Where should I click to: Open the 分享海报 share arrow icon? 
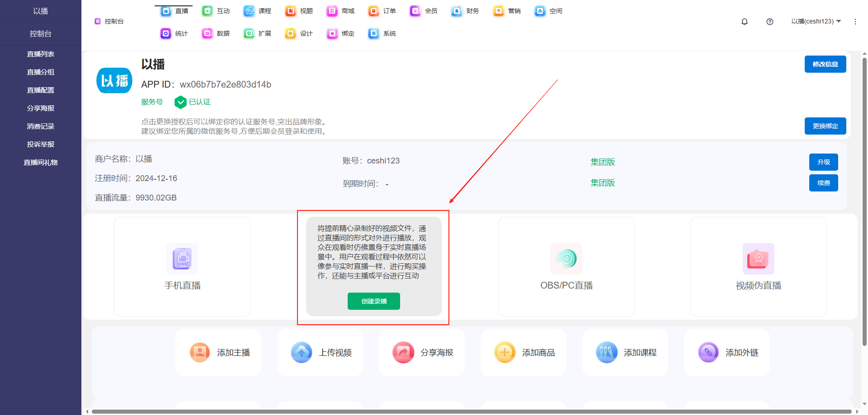(x=403, y=352)
